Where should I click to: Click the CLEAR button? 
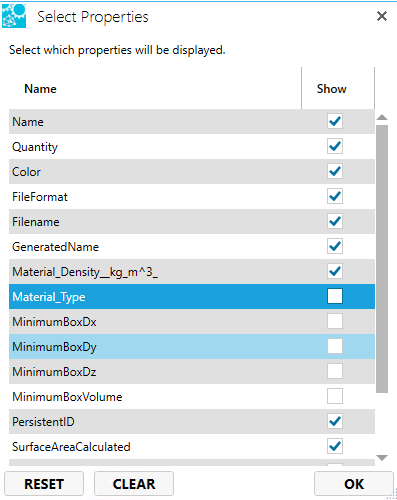(134, 484)
